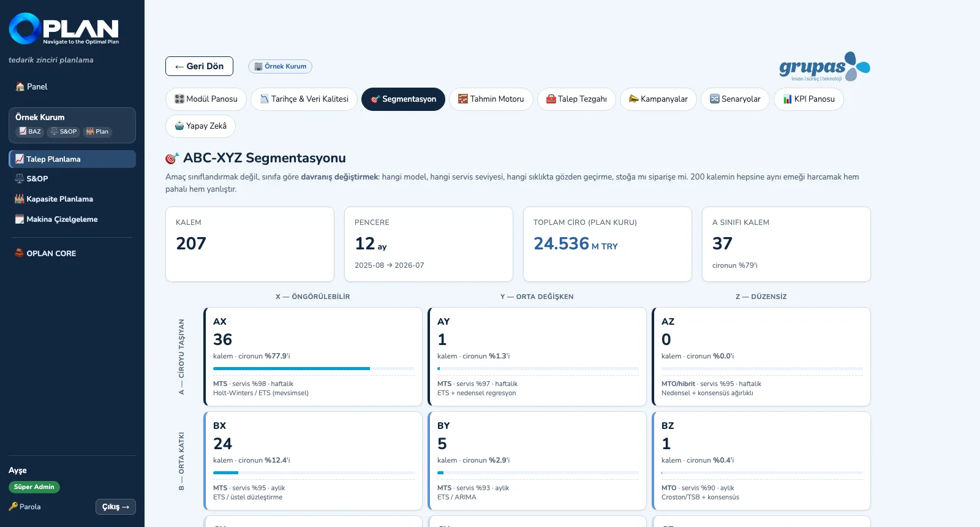This screenshot has height=527, width=980.
Task: Click the Modül Panosu tab icon
Action: (179, 99)
